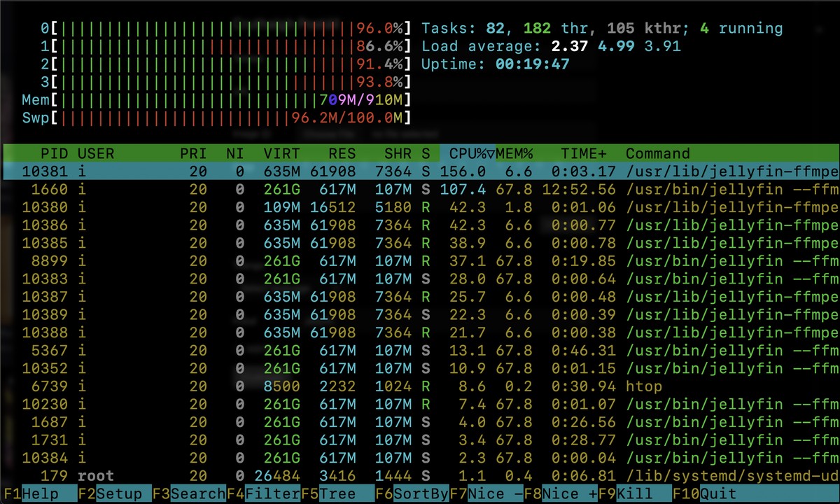Sort by the MEM% column header
This screenshot has height=504, width=840.
(514, 153)
